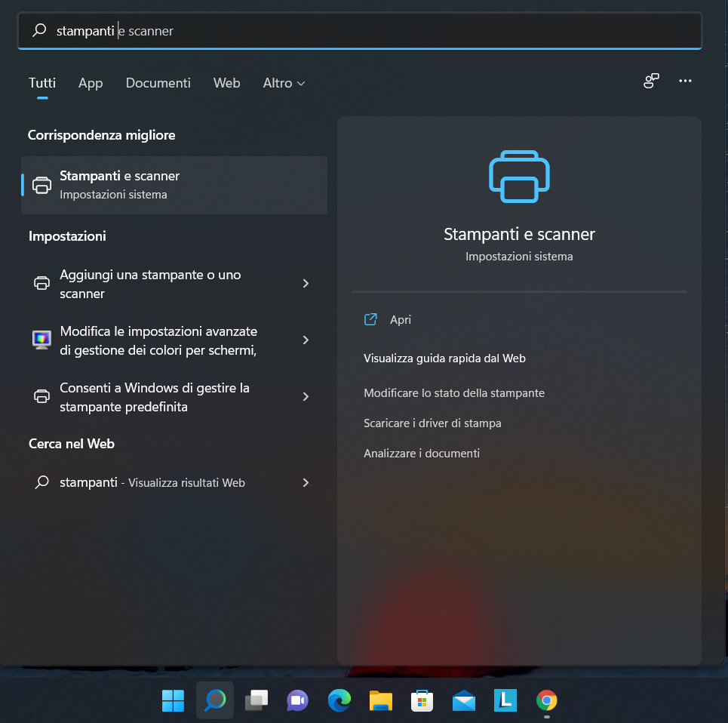Click the open-external icon beside Apri

(x=370, y=319)
